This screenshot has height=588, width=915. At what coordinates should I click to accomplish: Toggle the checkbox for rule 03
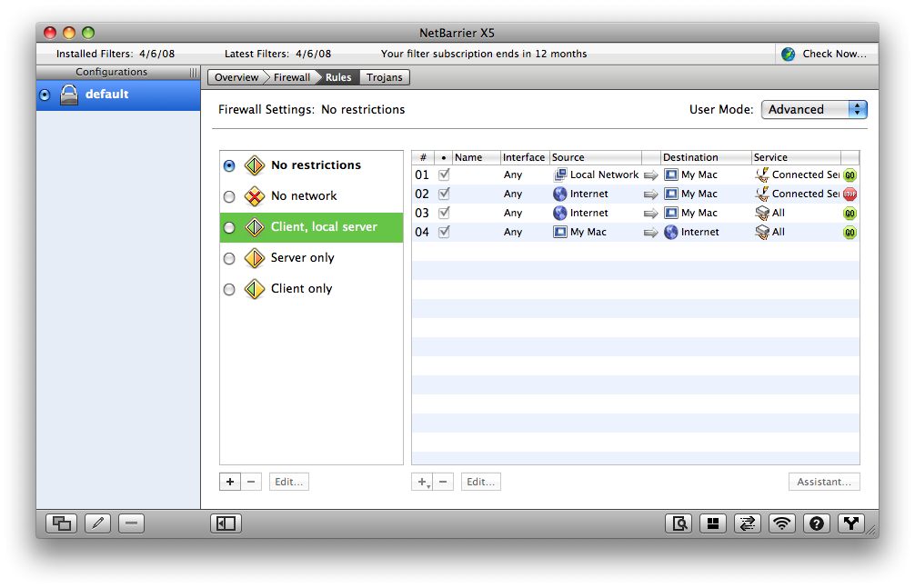[444, 213]
